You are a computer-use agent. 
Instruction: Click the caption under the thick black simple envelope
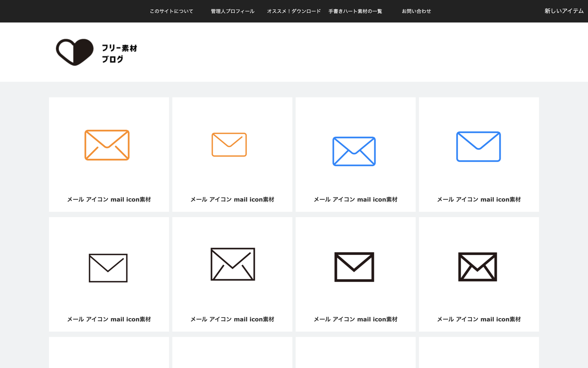355,319
